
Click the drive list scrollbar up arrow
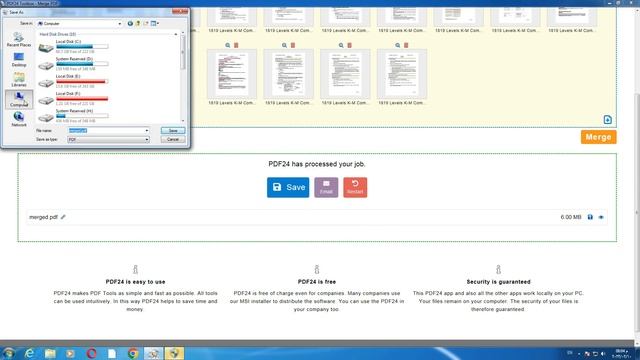point(183,33)
